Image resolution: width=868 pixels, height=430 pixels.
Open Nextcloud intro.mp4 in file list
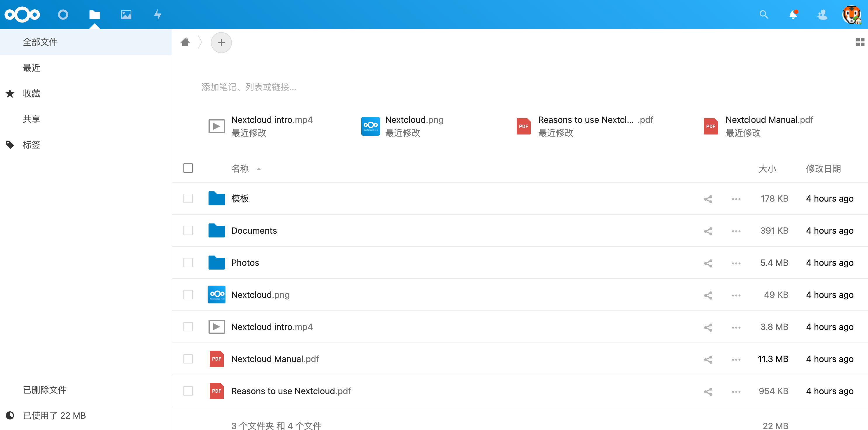click(x=272, y=327)
